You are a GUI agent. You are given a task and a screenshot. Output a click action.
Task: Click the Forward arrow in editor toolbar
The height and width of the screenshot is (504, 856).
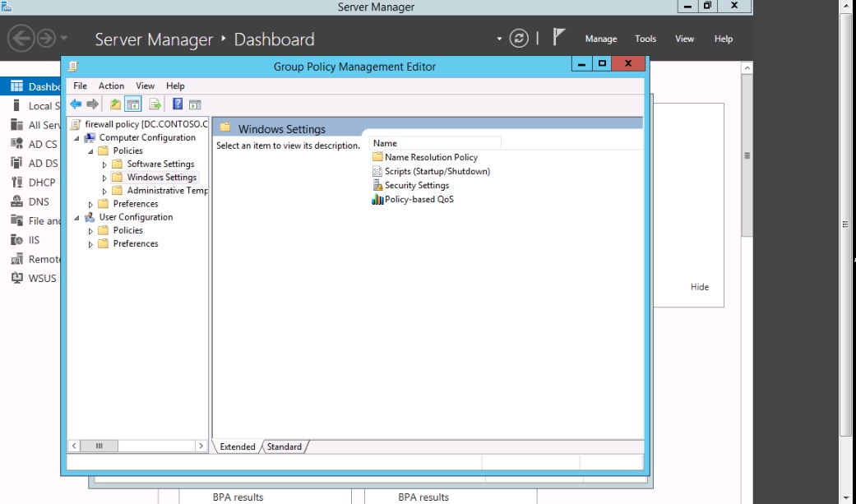(92, 104)
